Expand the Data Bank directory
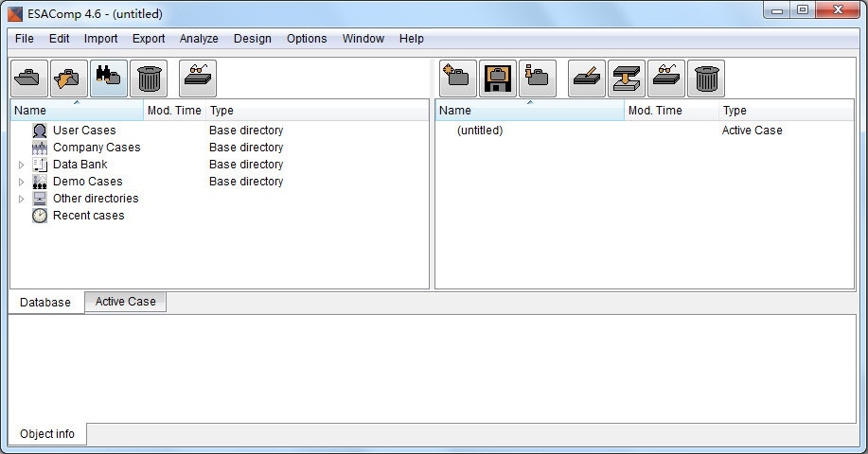This screenshot has height=454, width=868. click(x=21, y=165)
